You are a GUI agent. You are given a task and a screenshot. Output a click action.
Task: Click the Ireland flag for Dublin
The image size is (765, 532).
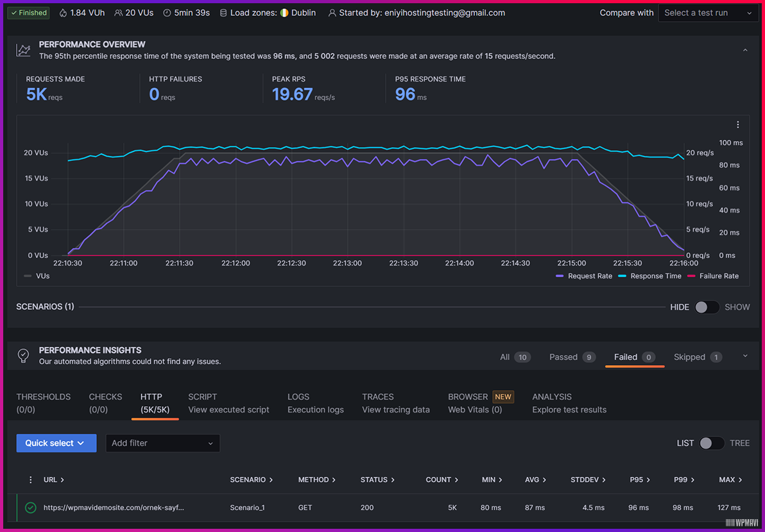click(x=284, y=13)
